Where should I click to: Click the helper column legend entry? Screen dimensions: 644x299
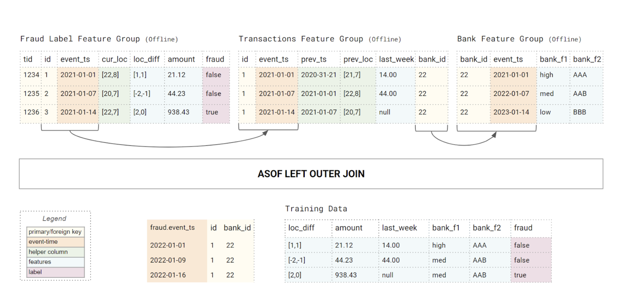click(55, 252)
